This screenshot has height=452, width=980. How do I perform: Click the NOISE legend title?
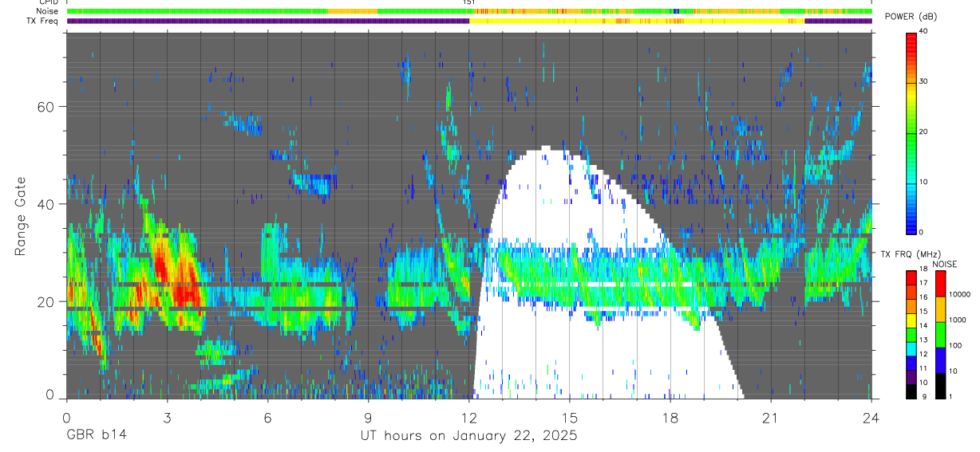pos(944,264)
